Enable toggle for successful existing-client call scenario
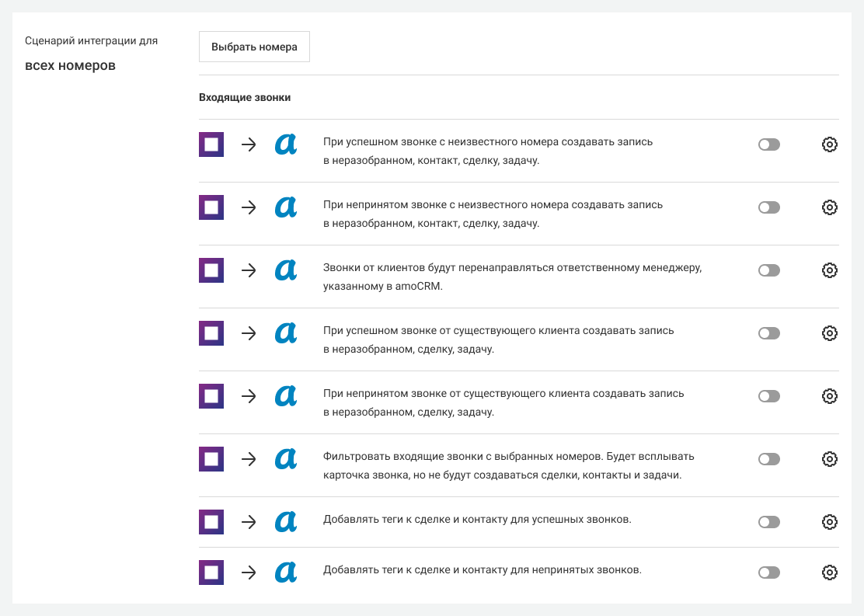 (x=768, y=333)
